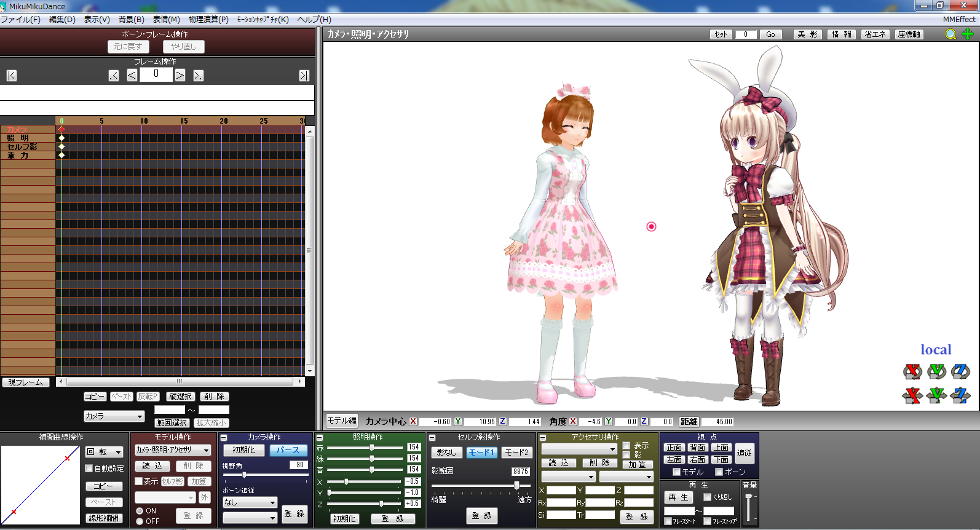Click the Y axis rotation icon
980x530 pixels.
tap(936, 371)
